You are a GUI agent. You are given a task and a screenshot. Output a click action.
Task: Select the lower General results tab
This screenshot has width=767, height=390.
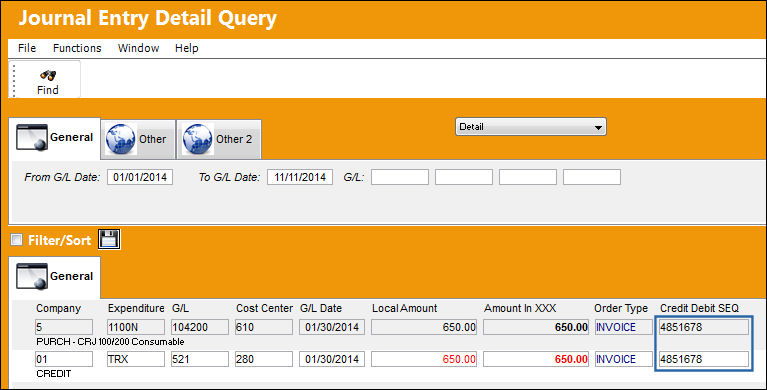[54, 277]
